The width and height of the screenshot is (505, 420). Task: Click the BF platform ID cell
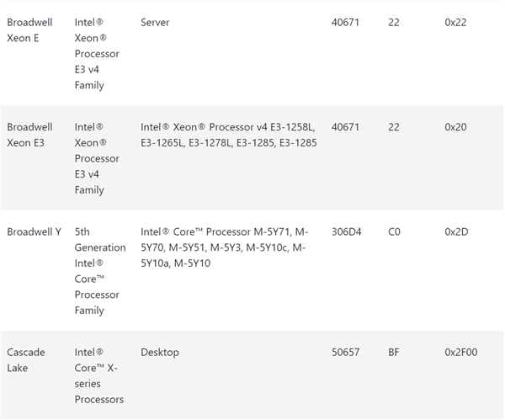[x=394, y=353]
